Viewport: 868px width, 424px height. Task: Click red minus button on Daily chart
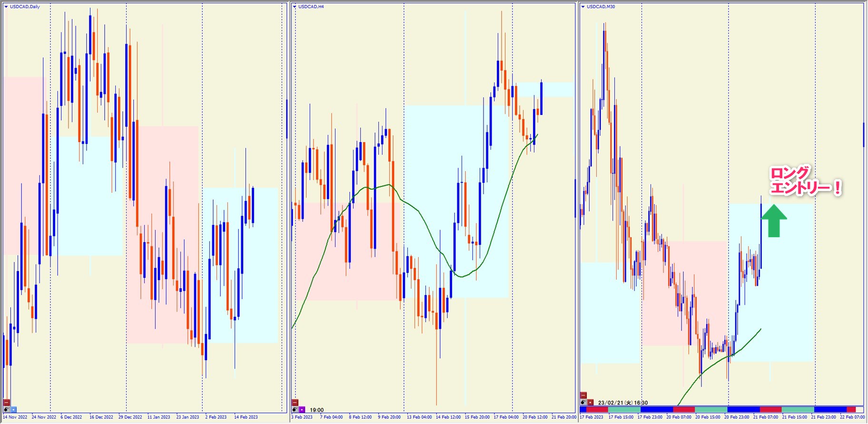pyautogui.click(x=7, y=403)
